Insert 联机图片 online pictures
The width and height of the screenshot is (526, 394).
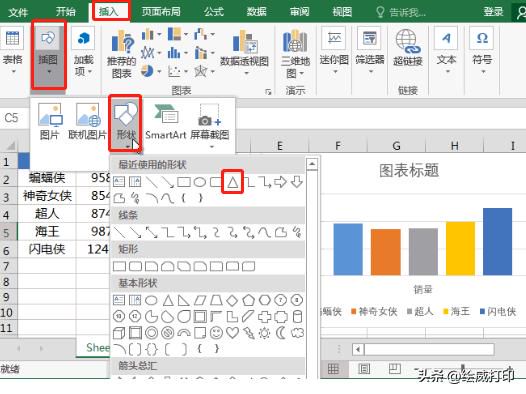(87, 121)
